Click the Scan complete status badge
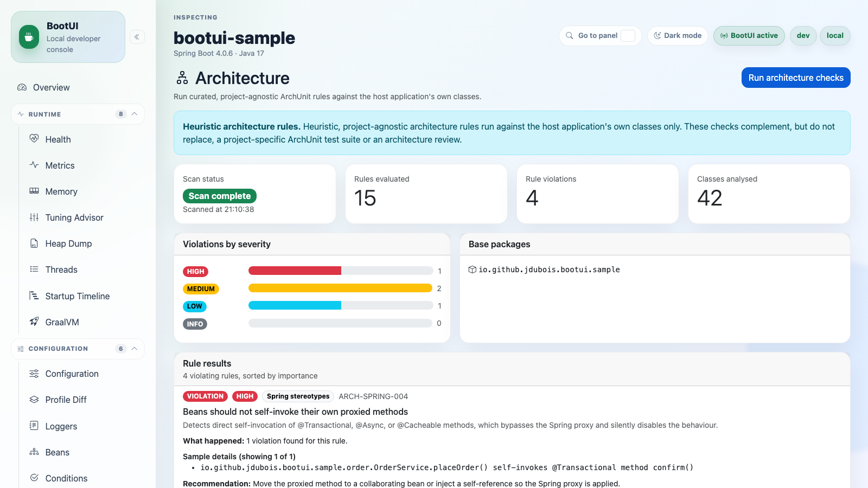 click(x=220, y=196)
